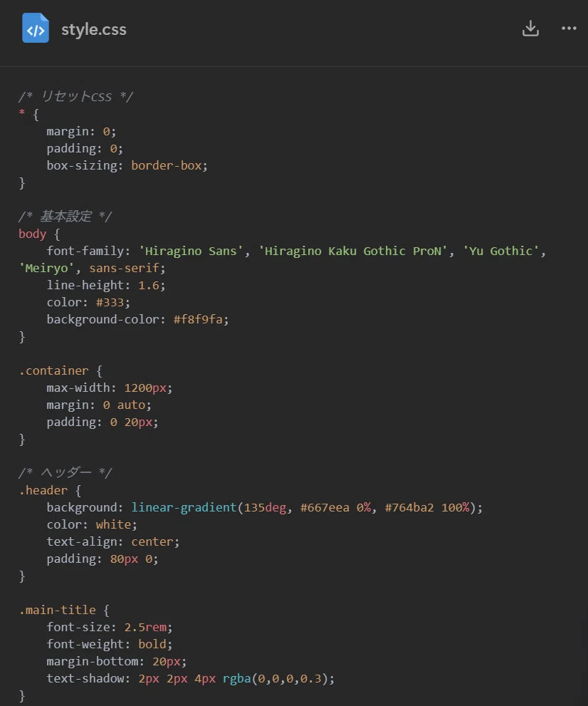This screenshot has height=706, width=588.
Task: Click the 'box-sizing' property name
Action: click(x=82, y=166)
